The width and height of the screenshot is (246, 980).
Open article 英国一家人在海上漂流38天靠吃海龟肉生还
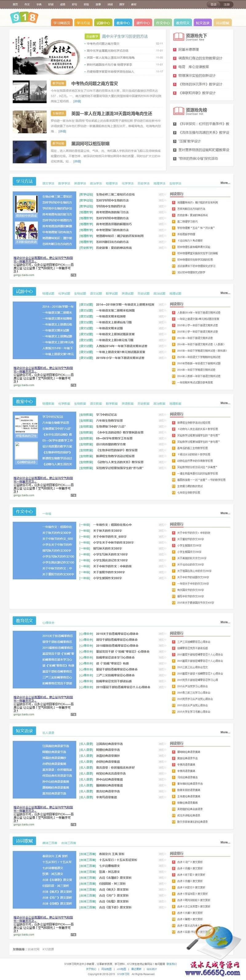point(112,114)
